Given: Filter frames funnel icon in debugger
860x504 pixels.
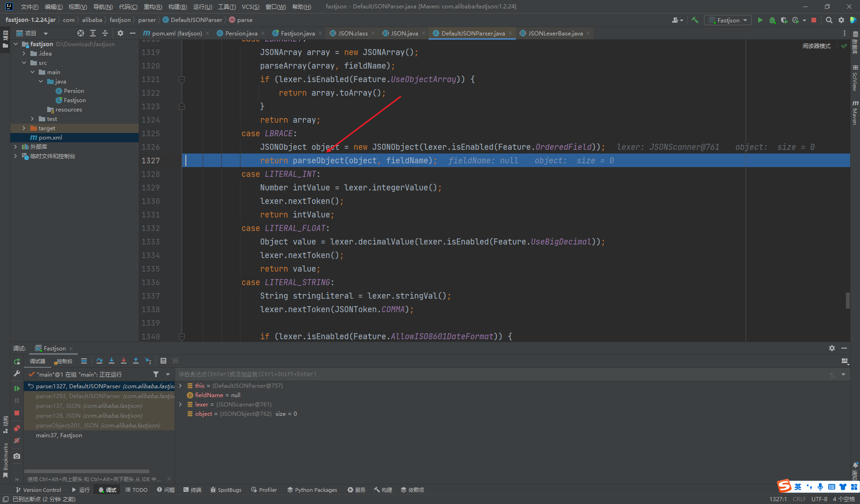Looking at the screenshot, I should 156,374.
